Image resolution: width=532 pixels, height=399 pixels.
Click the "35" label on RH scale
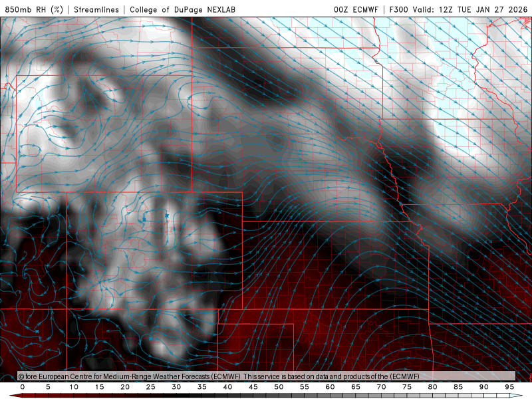coord(202,387)
